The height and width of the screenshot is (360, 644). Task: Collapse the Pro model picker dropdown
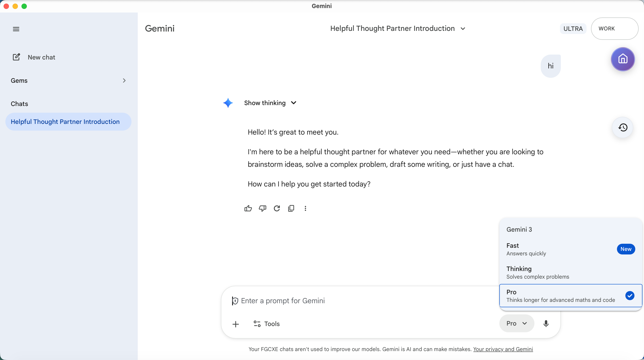517,324
